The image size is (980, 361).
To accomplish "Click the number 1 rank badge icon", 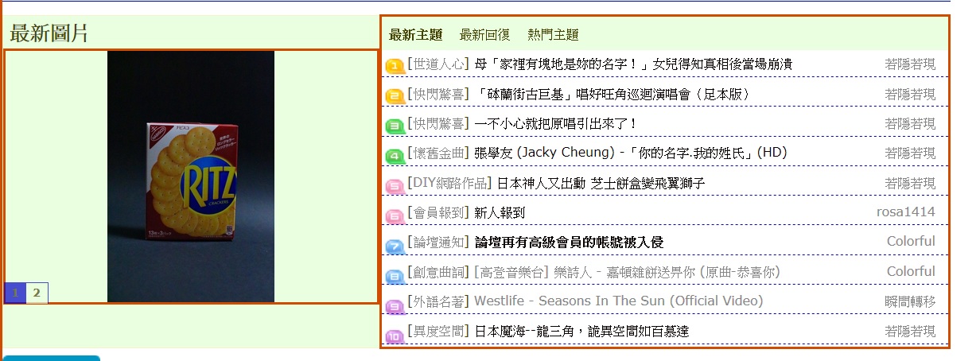I will 395,66.
